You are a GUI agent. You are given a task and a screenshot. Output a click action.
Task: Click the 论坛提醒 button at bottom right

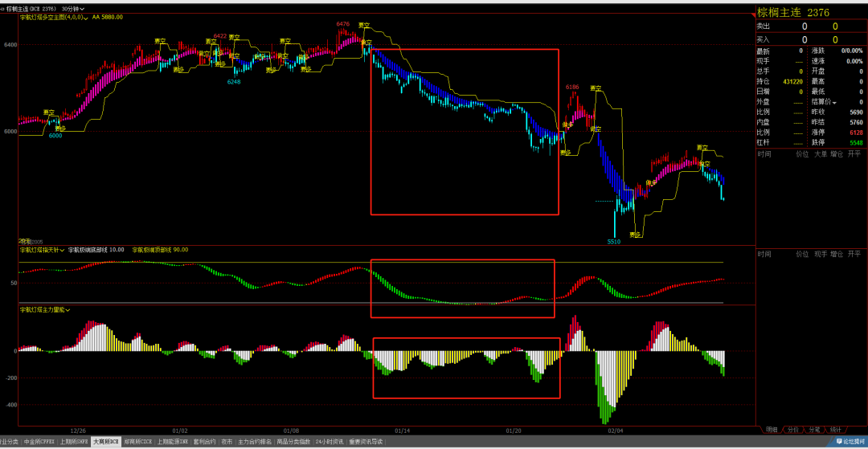[x=850, y=442]
